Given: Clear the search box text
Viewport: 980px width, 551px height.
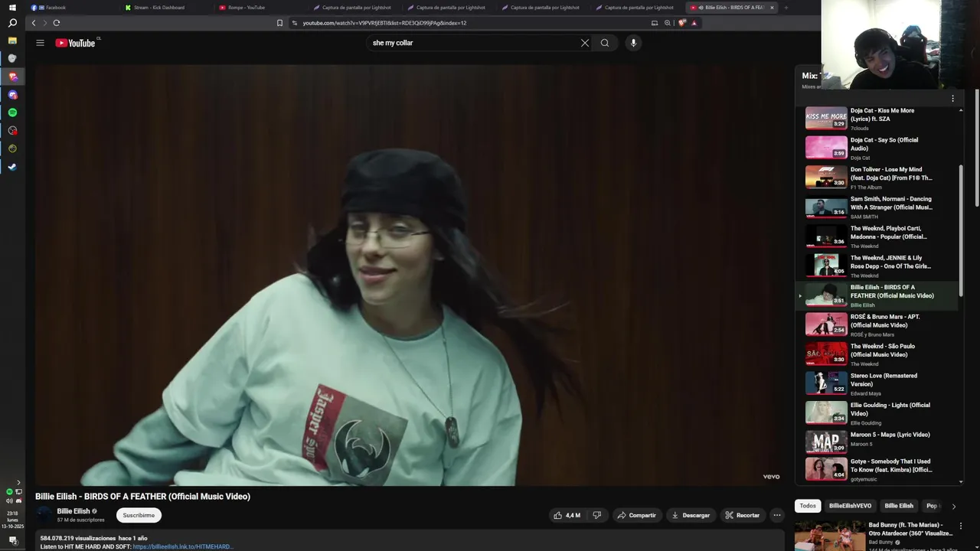Looking at the screenshot, I should pyautogui.click(x=585, y=43).
